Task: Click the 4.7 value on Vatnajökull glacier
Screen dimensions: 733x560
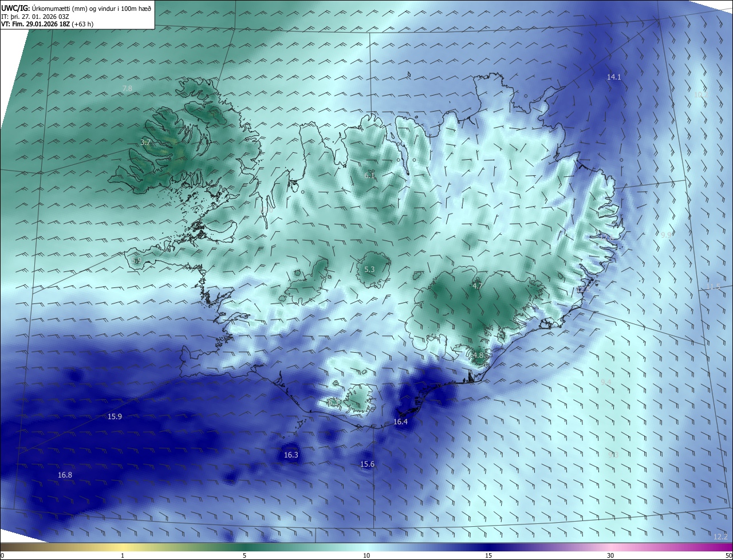Action: (x=477, y=285)
